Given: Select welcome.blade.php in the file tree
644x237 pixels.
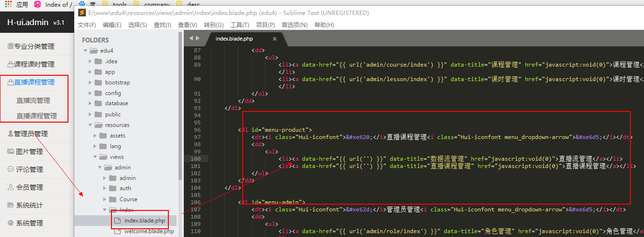Looking at the screenshot, I should 149,231.
